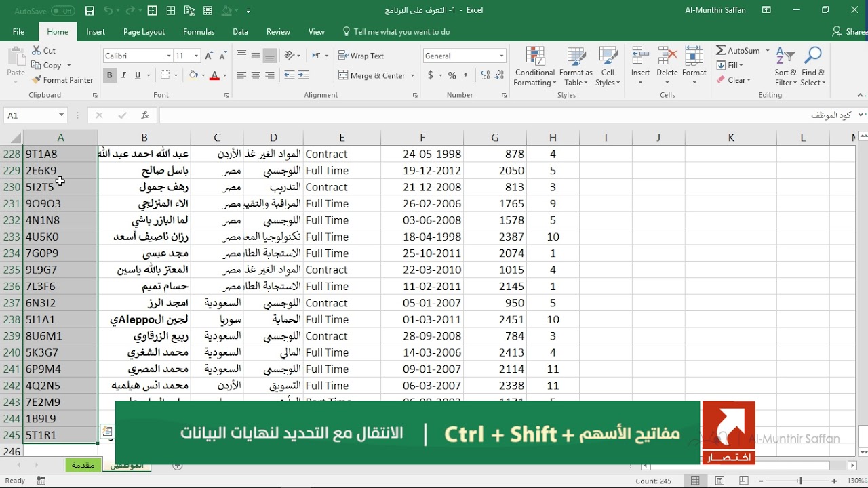The width and height of the screenshot is (868, 488).
Task: Set Middle Align vertical alignment
Action: tap(256, 56)
